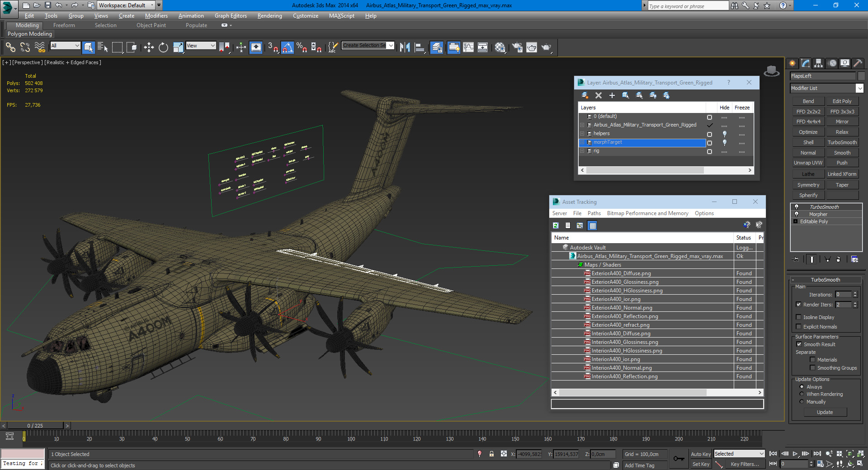
Task: Choose the Select and Scale tool
Action: (178, 47)
